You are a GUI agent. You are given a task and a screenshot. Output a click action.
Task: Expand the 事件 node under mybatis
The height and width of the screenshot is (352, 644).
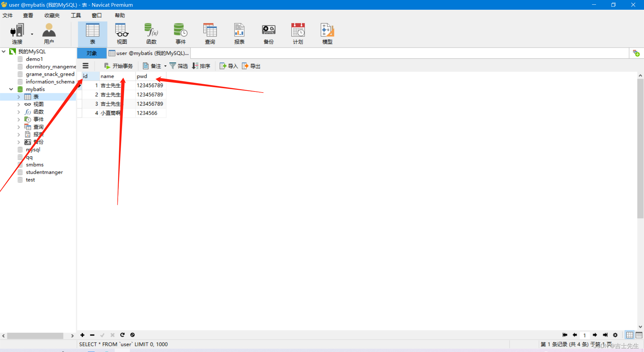click(19, 119)
